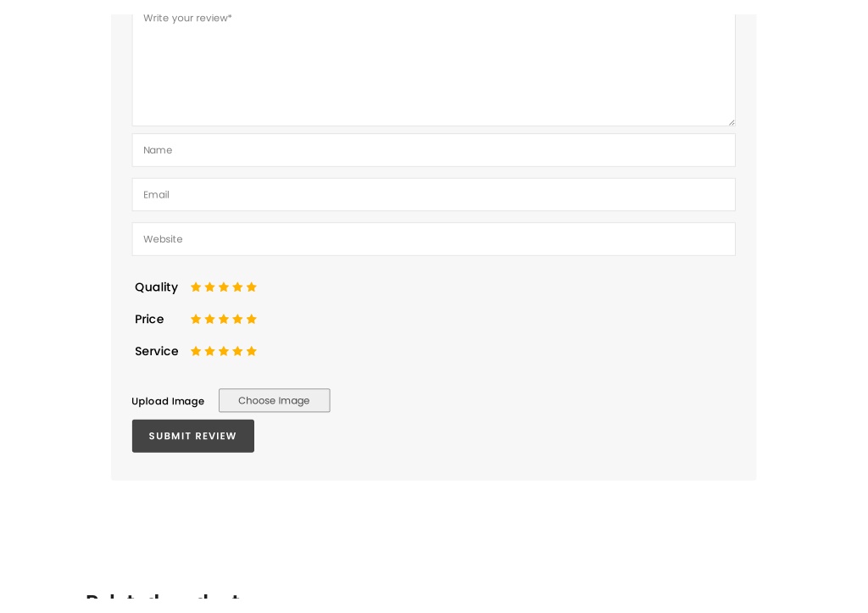Click into the Name field
The height and width of the screenshot is (613, 868).
tap(433, 150)
